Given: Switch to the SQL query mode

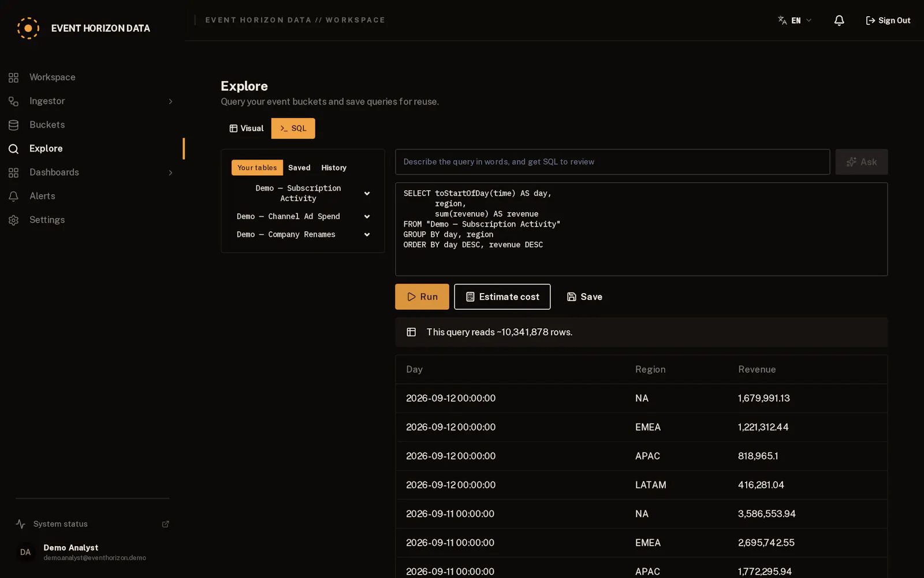Looking at the screenshot, I should [293, 128].
